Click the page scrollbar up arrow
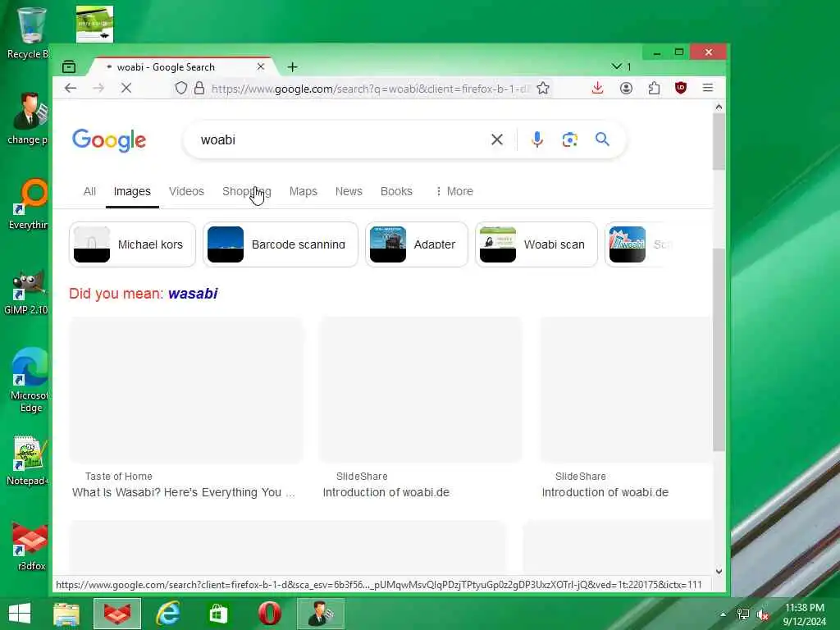The width and height of the screenshot is (840, 630). point(719,107)
